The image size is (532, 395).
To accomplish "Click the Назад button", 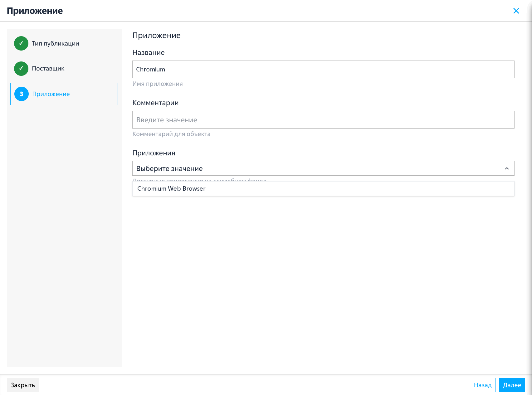I will [482, 385].
